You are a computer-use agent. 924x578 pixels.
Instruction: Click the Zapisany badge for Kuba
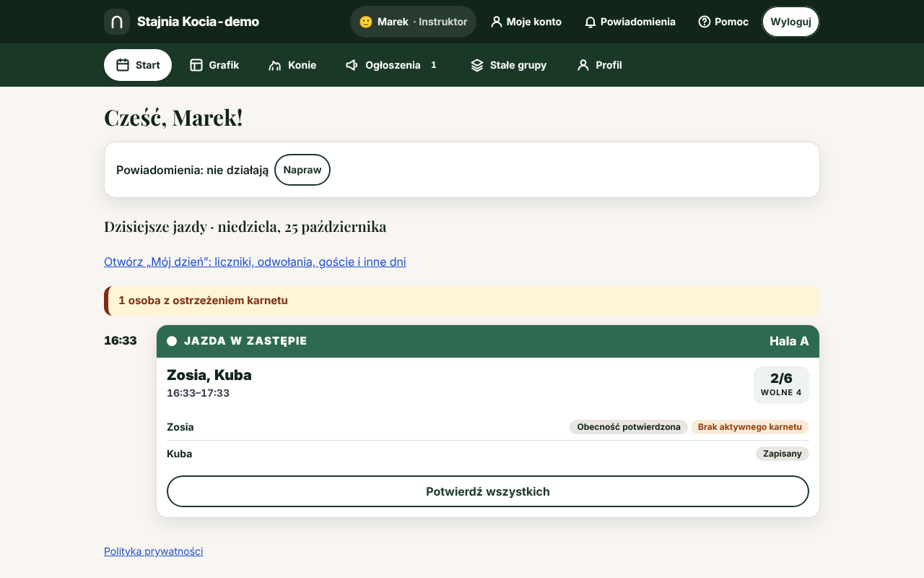[783, 454]
